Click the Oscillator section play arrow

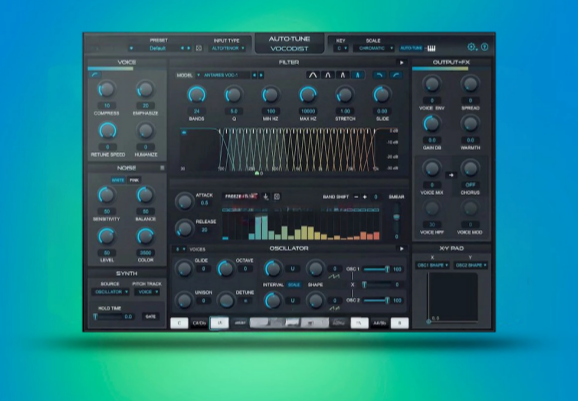coord(402,249)
